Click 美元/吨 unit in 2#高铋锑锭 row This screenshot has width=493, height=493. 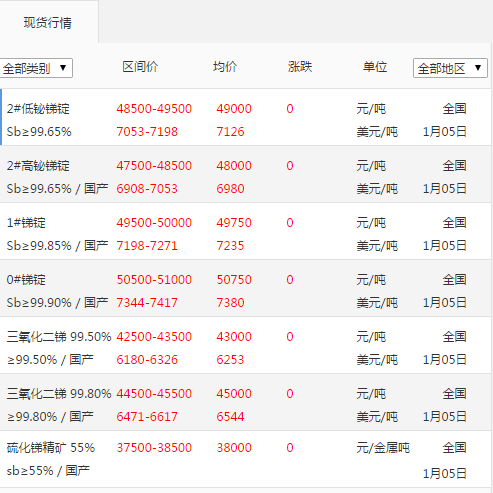377,189
